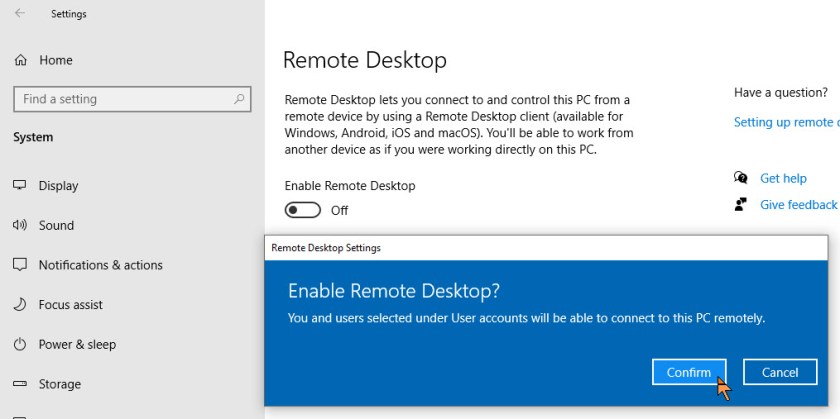Click the Display monitor icon
The image size is (840, 419).
click(20, 185)
